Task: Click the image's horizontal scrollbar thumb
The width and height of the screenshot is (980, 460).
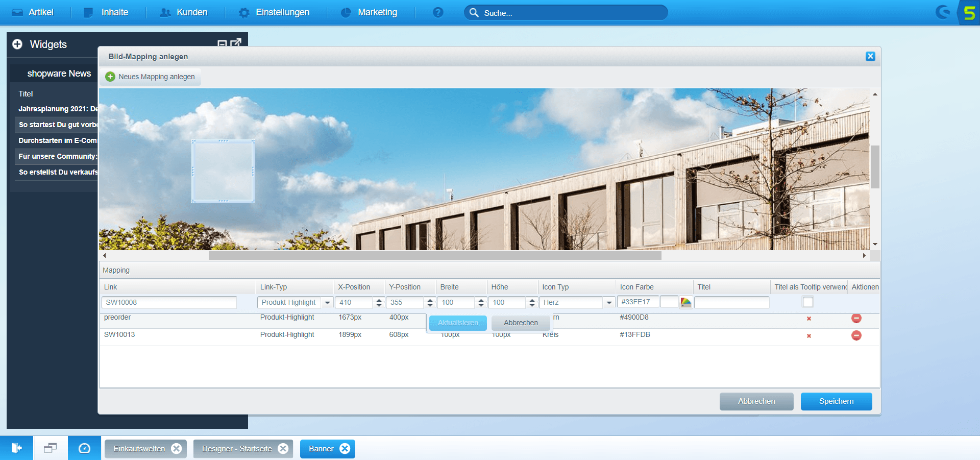Action: click(435, 255)
